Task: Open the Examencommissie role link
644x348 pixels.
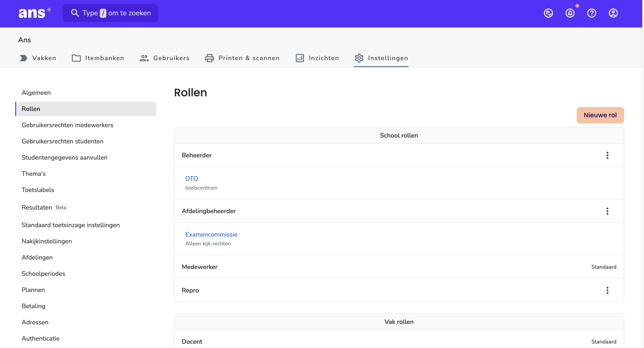Action: pyautogui.click(x=211, y=234)
